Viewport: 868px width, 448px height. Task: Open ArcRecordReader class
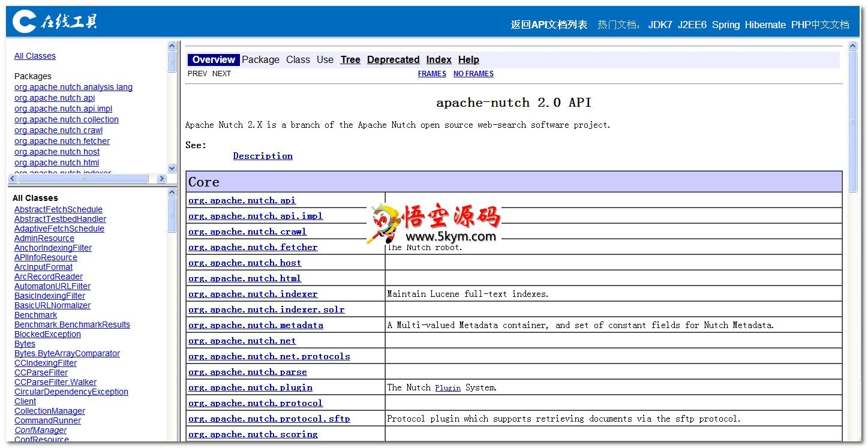click(x=49, y=276)
